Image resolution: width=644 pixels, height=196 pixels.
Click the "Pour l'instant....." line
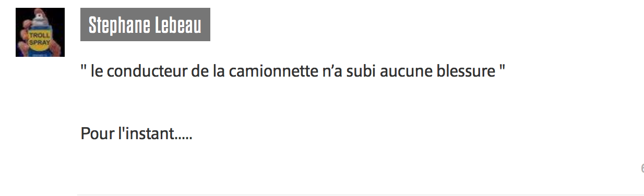[137, 134]
